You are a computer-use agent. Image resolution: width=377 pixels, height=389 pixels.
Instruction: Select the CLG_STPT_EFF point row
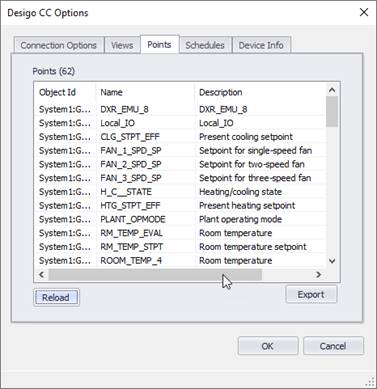point(180,137)
